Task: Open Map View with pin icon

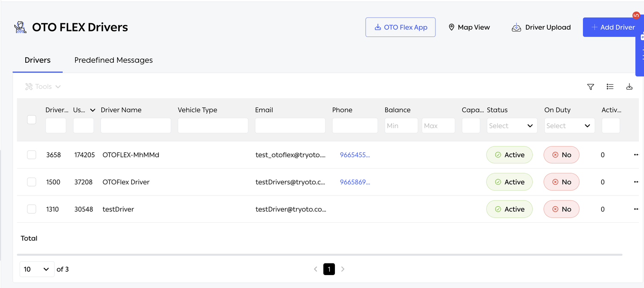Action: click(x=469, y=27)
